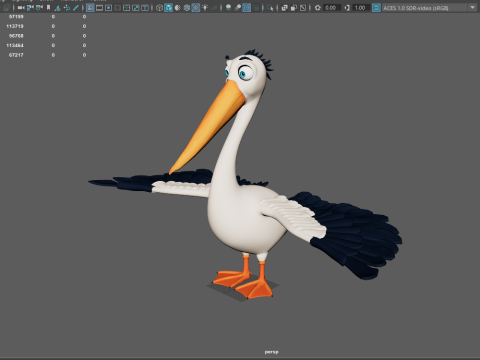Toggle the Depth of Field icon
This screenshot has height=360, width=480.
coord(256,7)
